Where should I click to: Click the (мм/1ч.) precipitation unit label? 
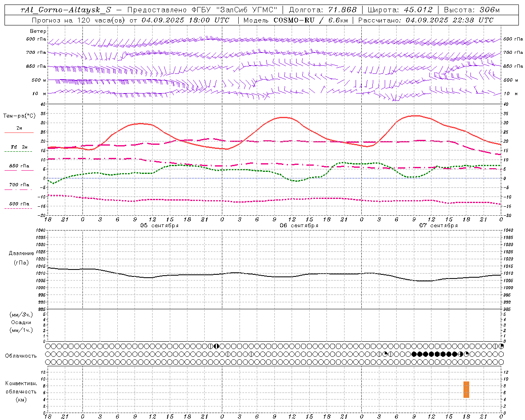pos(21,330)
